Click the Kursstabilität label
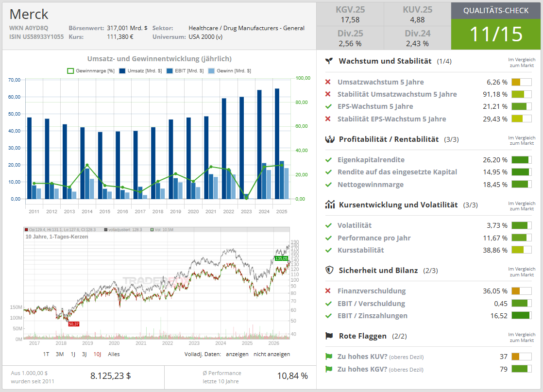This screenshot has height=392, width=543. pyautogui.click(x=361, y=250)
